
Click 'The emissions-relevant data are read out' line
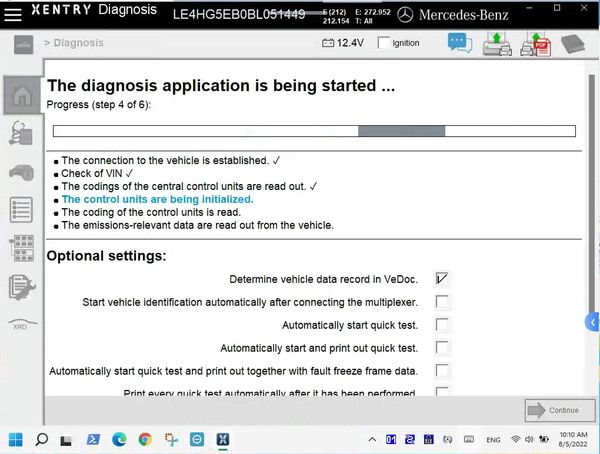pyautogui.click(x=197, y=225)
